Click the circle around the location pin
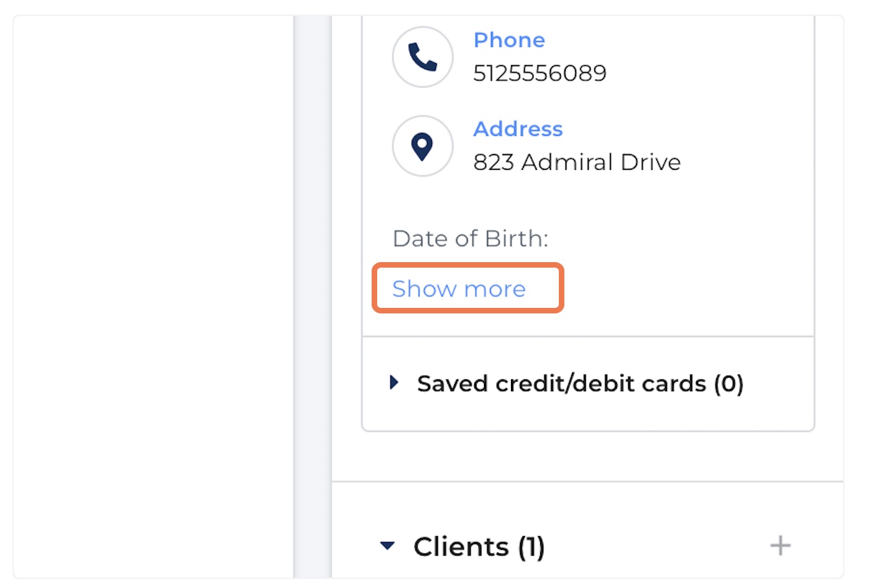The height and width of the screenshot is (588, 875). point(422,146)
